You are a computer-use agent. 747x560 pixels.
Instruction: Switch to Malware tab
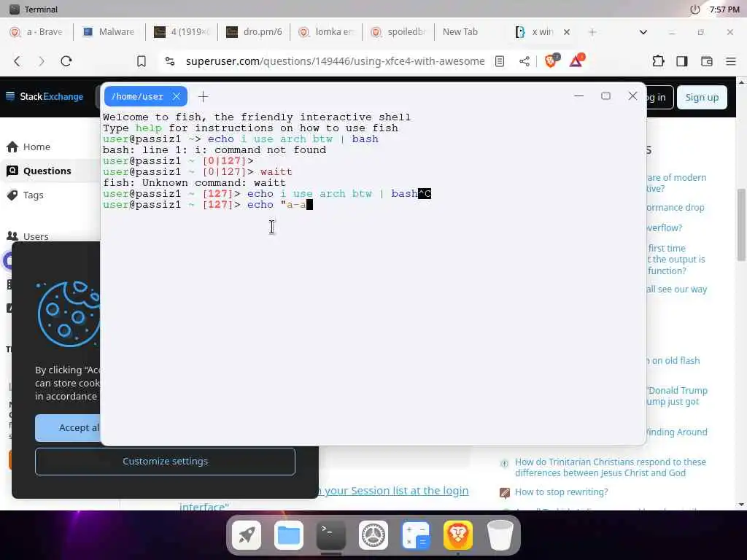click(x=109, y=32)
